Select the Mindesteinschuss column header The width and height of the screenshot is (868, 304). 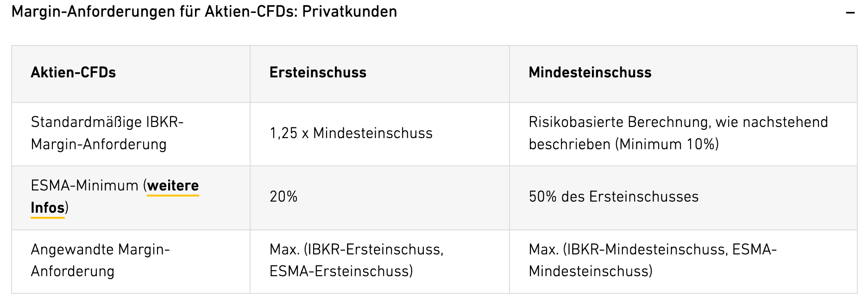click(590, 73)
